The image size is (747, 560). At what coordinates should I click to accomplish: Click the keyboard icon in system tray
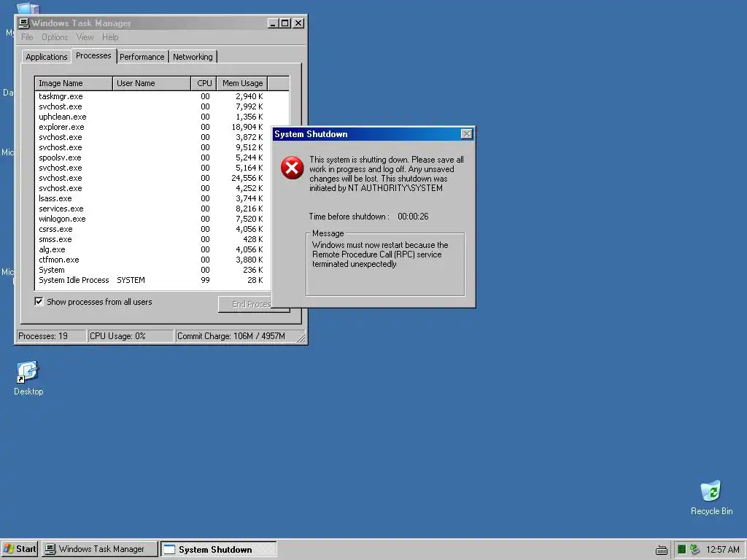click(661, 550)
